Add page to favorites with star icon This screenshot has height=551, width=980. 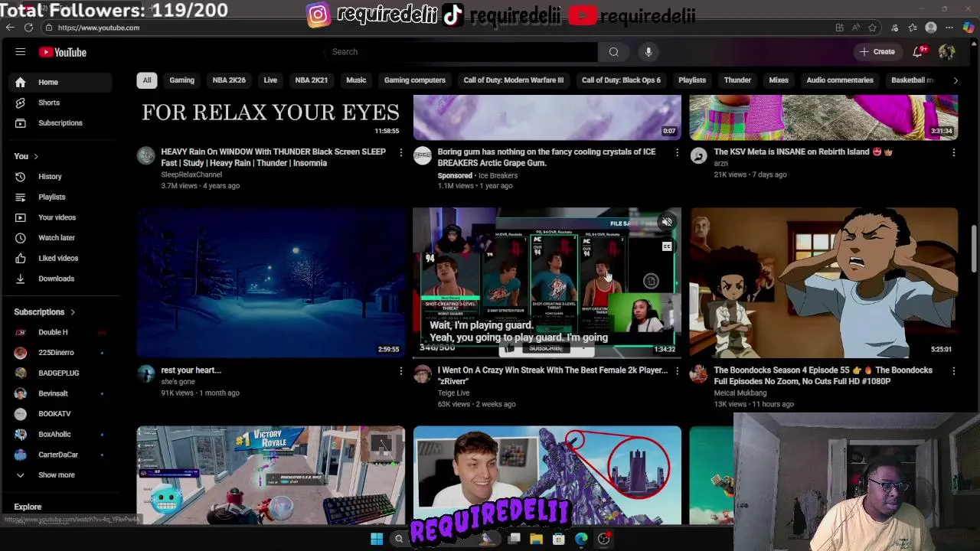[x=873, y=28]
